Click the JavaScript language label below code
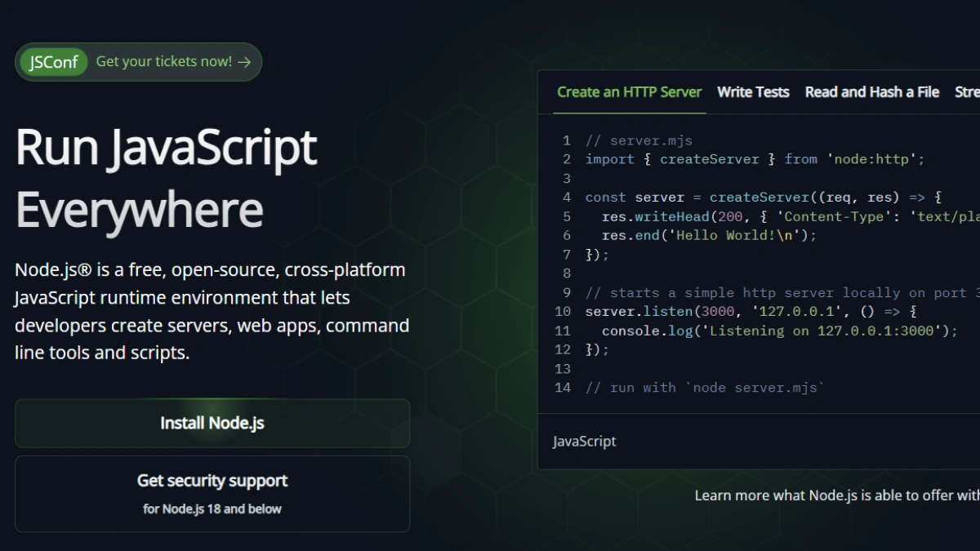This screenshot has width=980, height=551. [x=584, y=442]
